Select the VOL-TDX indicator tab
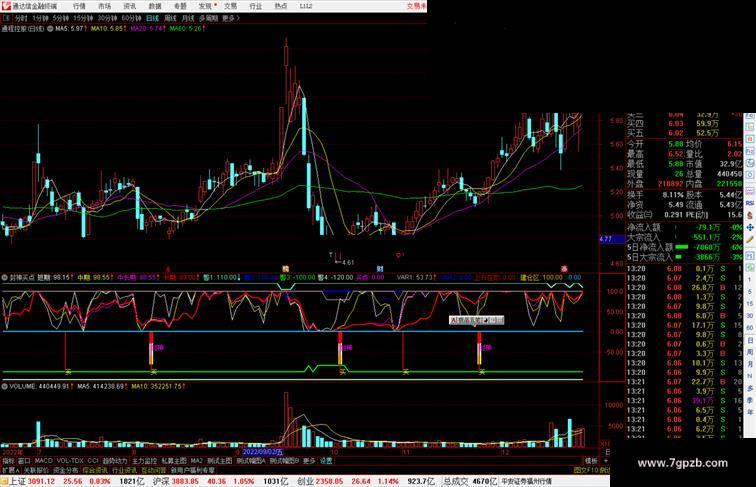Image resolution: width=756 pixels, height=487 pixels. (x=70, y=461)
